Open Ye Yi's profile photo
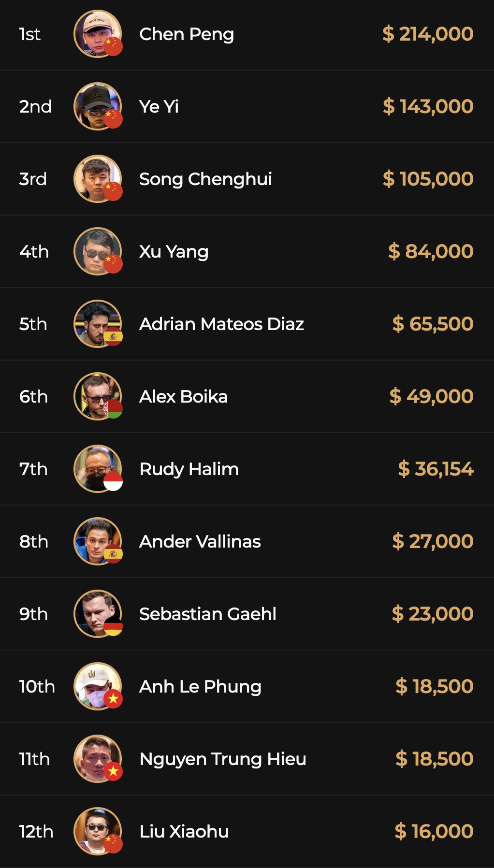Screen dimensions: 494x868 click(x=96, y=104)
